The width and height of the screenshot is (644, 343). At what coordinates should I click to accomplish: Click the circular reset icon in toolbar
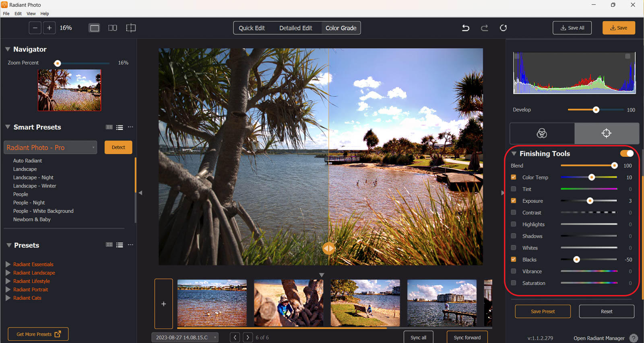click(x=503, y=28)
